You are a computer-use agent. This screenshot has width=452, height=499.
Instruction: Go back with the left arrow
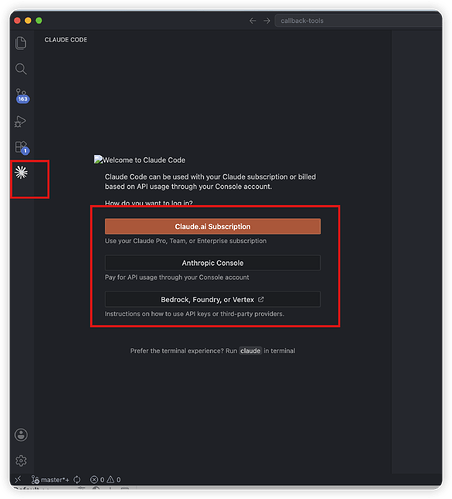tap(253, 21)
